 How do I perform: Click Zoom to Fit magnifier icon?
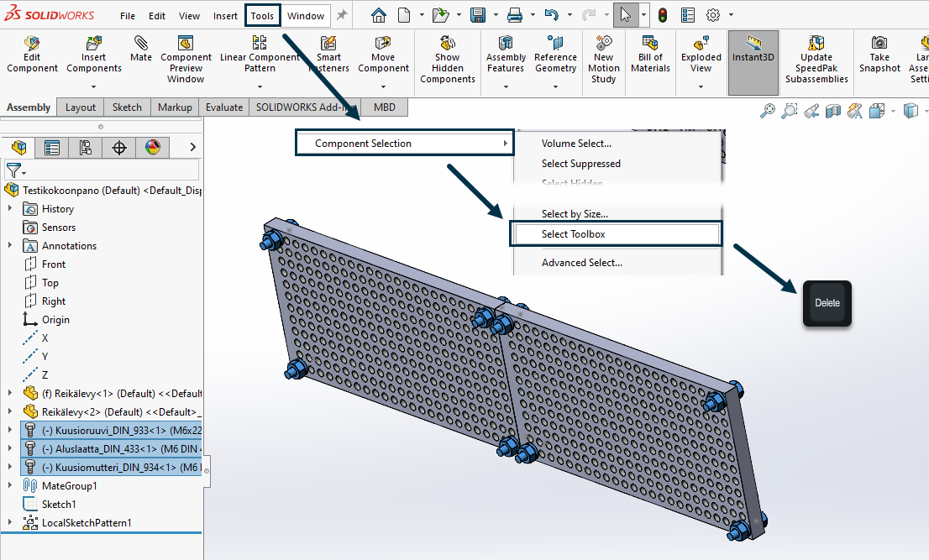pos(767,111)
